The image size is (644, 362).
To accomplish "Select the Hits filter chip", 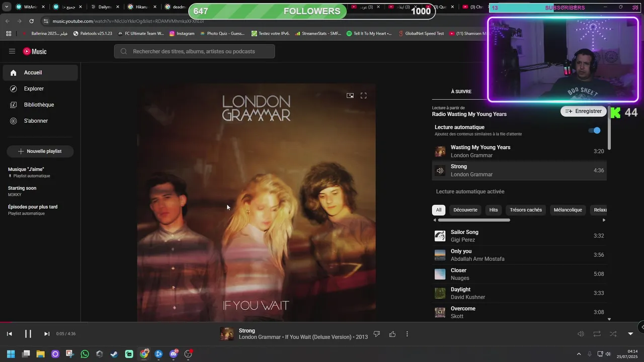I will pos(494,210).
